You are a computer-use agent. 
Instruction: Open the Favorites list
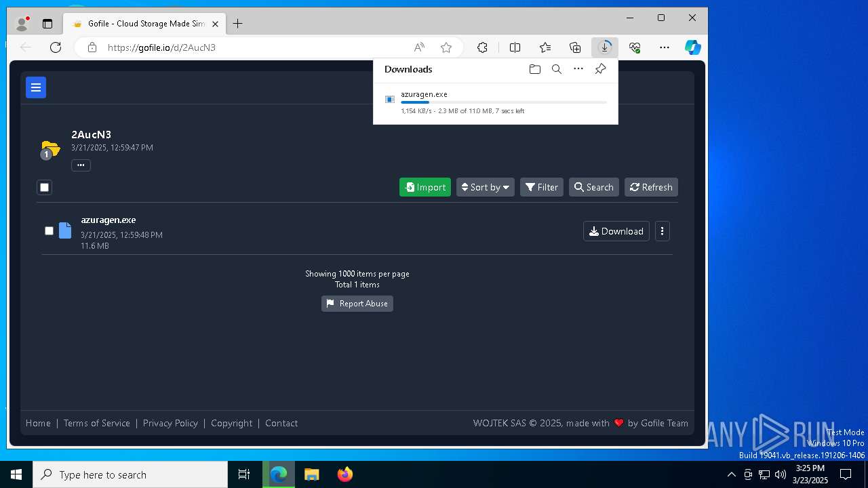(x=545, y=47)
